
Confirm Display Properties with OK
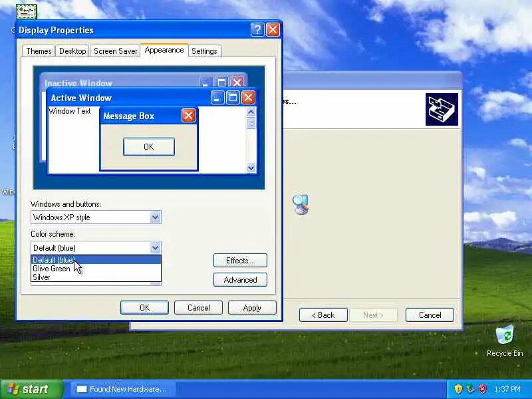pos(144,308)
